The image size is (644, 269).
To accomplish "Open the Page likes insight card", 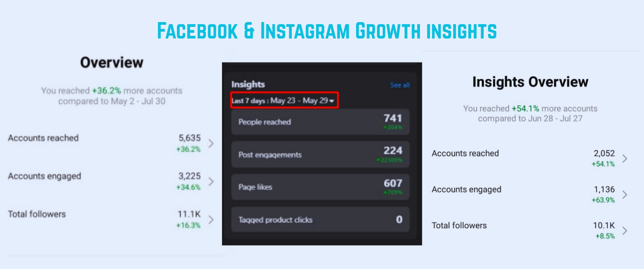I will [320, 187].
